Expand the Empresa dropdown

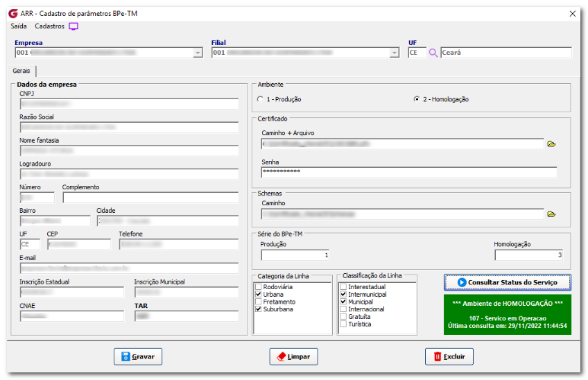[x=198, y=53]
